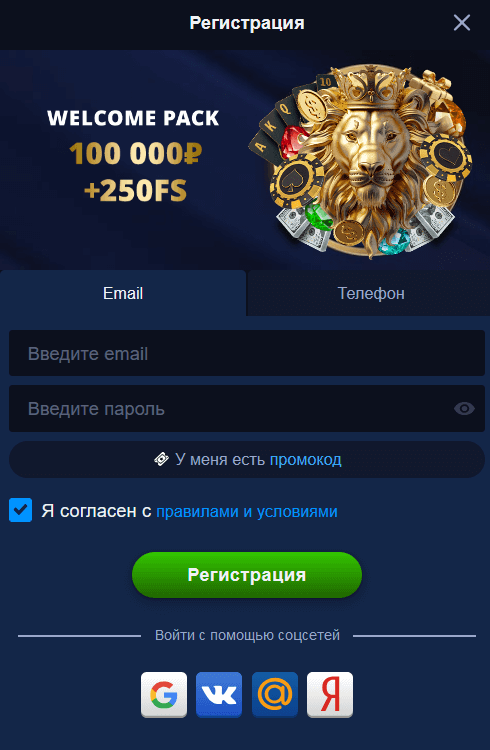This screenshot has width=490, height=750.
Task: Switch to the Email tab
Action: (x=123, y=293)
